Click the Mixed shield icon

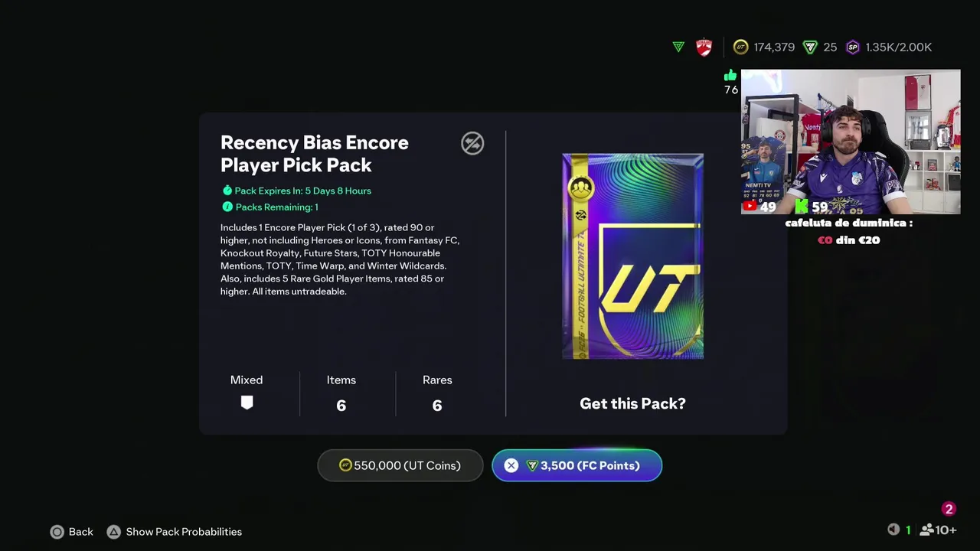pos(247,403)
